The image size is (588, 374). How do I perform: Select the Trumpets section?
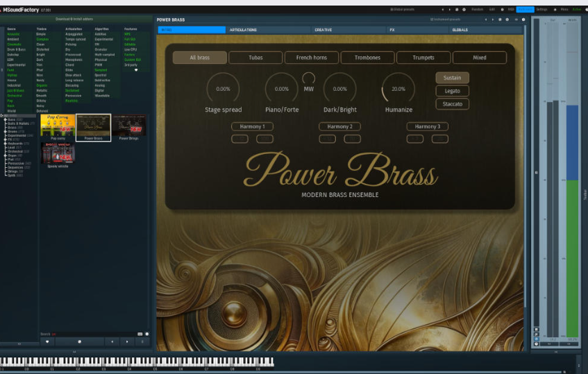click(x=423, y=58)
